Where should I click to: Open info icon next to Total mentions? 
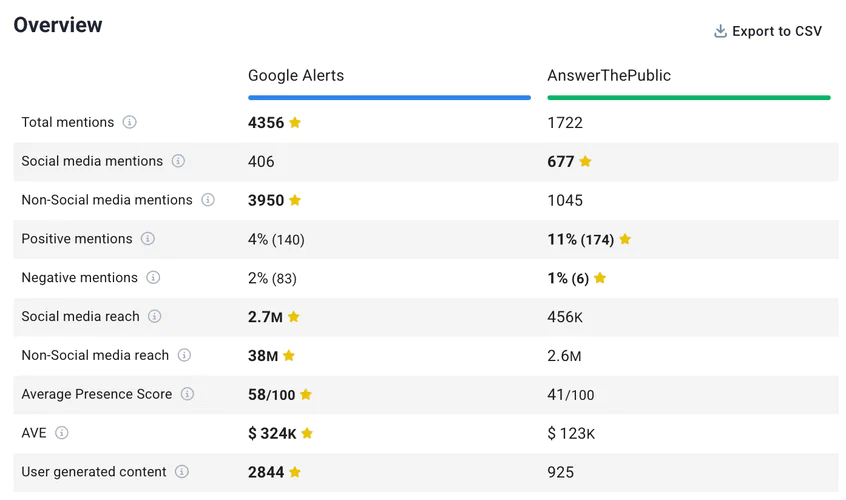pos(129,122)
